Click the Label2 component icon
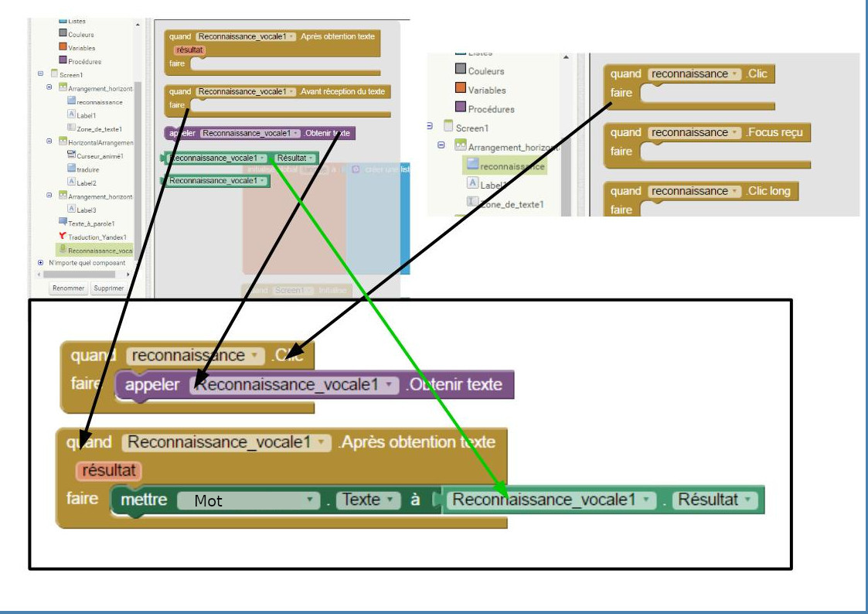The width and height of the screenshot is (868, 614). tap(71, 182)
